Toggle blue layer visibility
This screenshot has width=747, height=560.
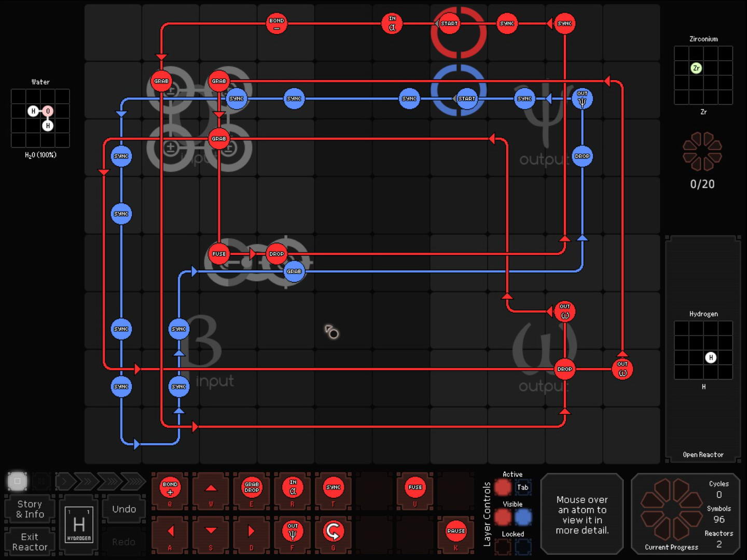coord(523,517)
